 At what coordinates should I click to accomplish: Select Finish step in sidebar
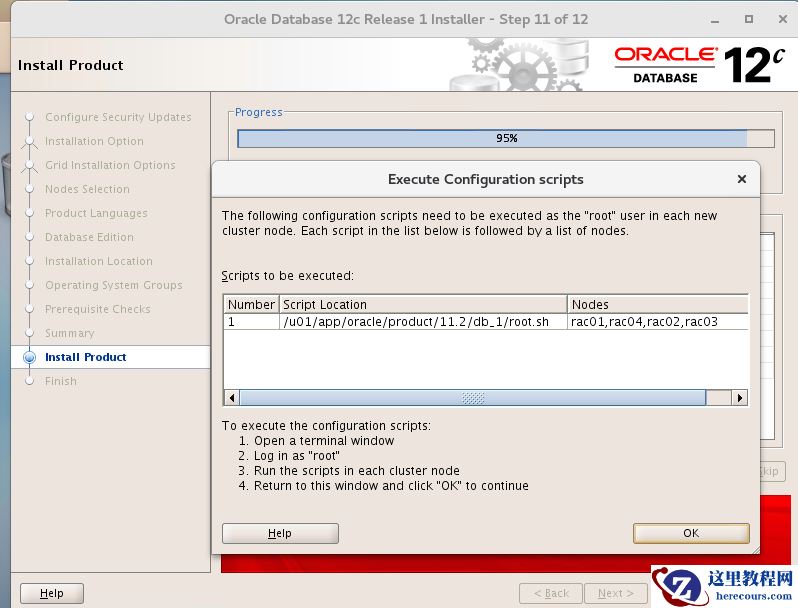pyautogui.click(x=61, y=381)
